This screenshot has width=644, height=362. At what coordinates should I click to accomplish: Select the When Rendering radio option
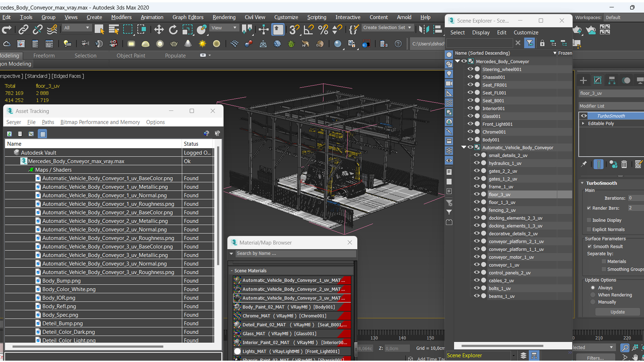593,295
